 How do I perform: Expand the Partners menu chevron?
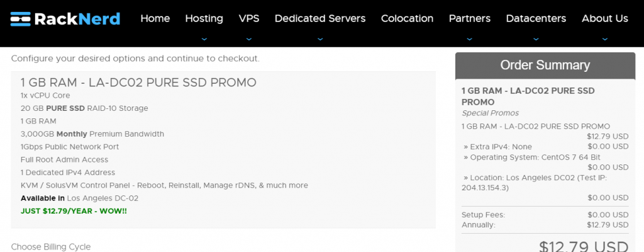[x=469, y=39]
